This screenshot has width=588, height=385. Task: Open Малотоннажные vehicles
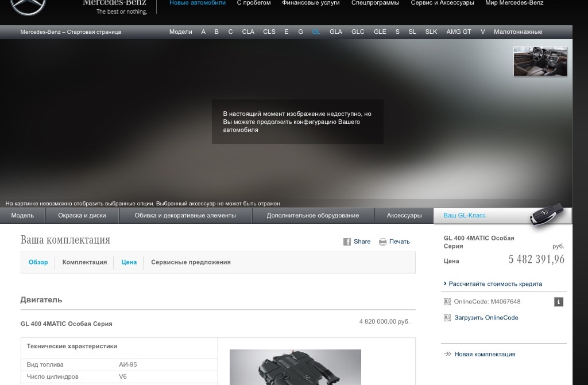pyautogui.click(x=518, y=32)
